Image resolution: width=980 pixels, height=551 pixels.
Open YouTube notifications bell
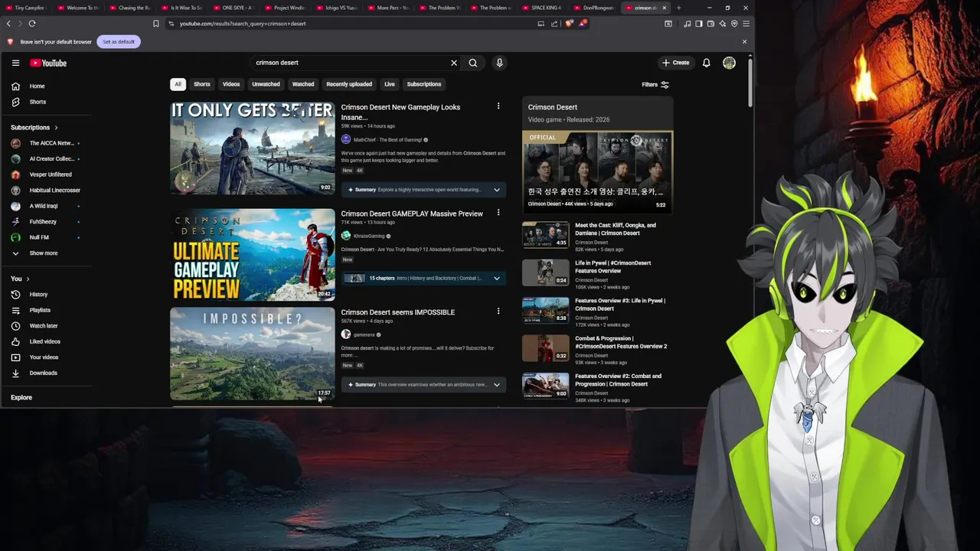pos(706,63)
